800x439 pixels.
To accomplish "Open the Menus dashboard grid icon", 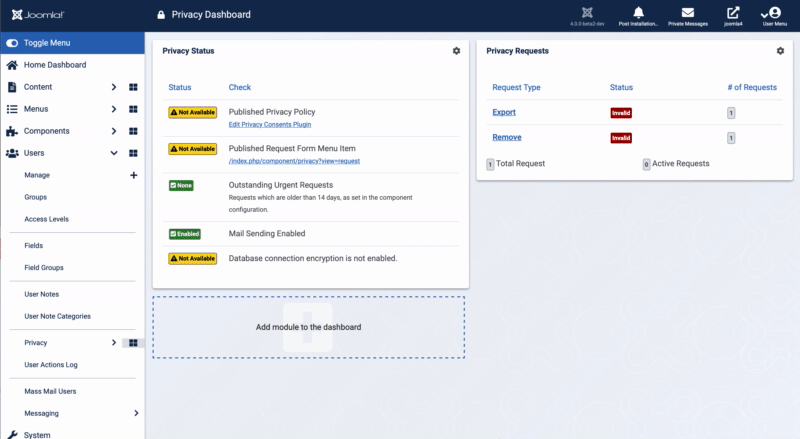I will (133, 109).
